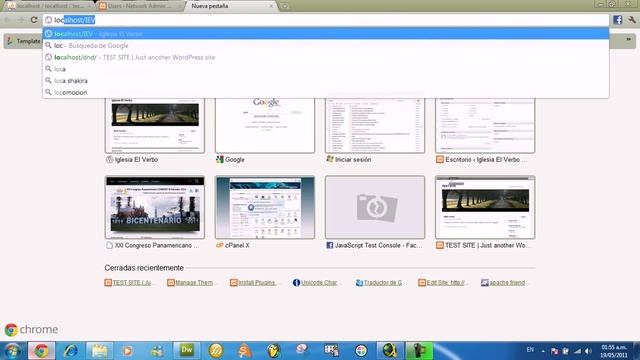Open the Windows Start menu orb
640x360 pixels.
click(x=12, y=351)
